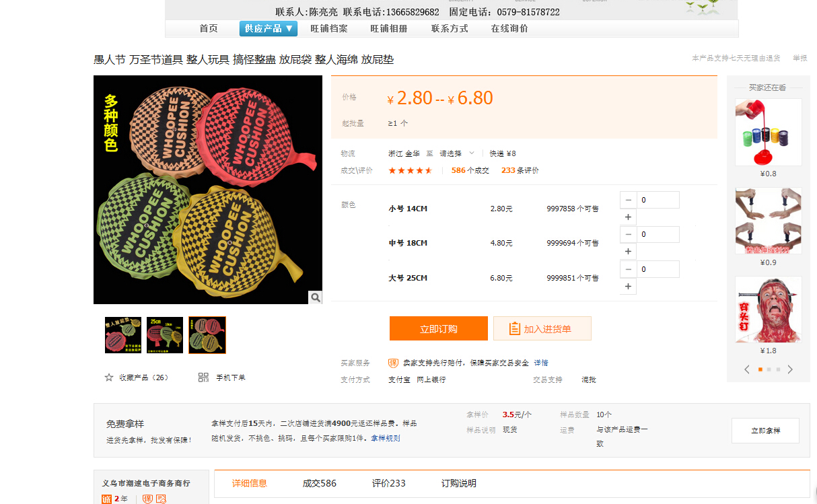
Task: Select the third product thumbnail image
Action: (x=207, y=335)
